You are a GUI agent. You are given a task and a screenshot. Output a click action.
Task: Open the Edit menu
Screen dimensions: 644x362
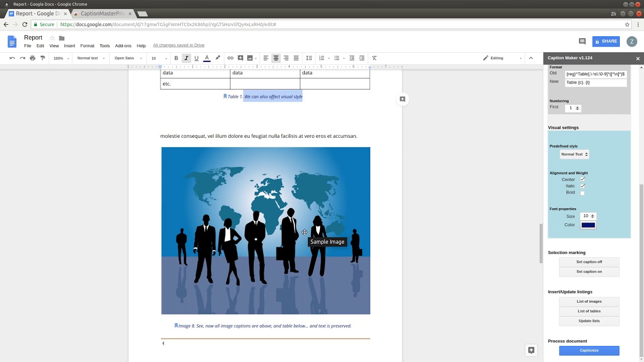(40, 46)
